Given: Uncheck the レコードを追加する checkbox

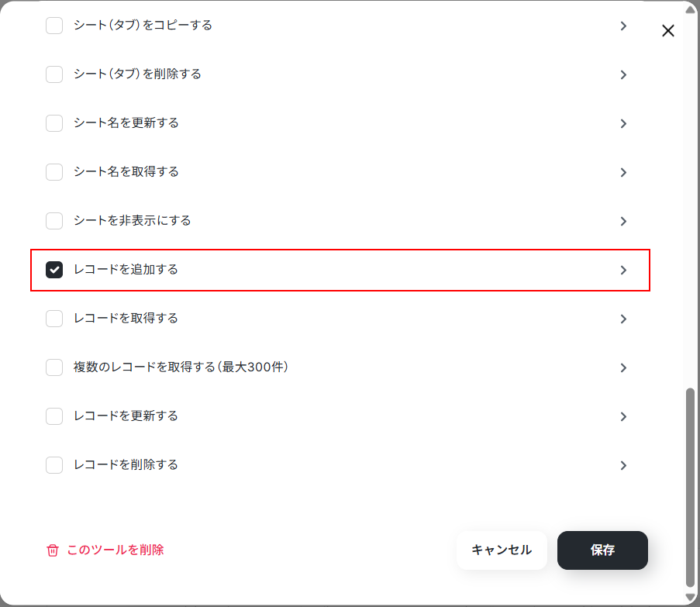Looking at the screenshot, I should click(x=54, y=270).
